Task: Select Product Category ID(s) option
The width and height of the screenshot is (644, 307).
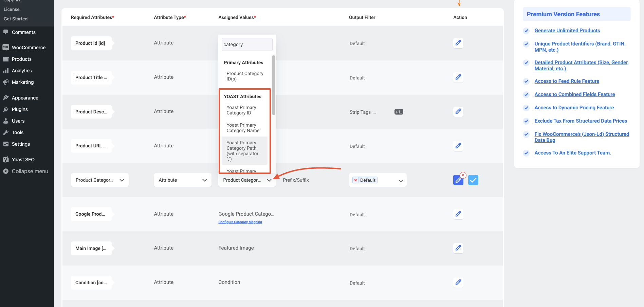Action: coord(245,76)
